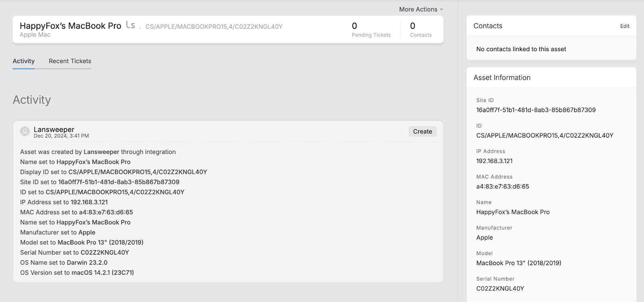This screenshot has height=302, width=644.
Task: Click the 'Model set to MacBook Pro 13"' log line
Action: (x=82, y=242)
